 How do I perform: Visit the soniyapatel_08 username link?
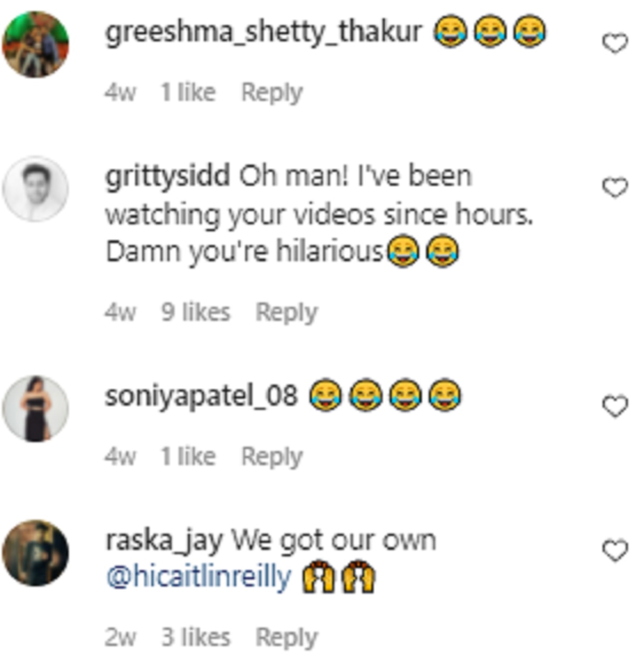[x=201, y=396]
